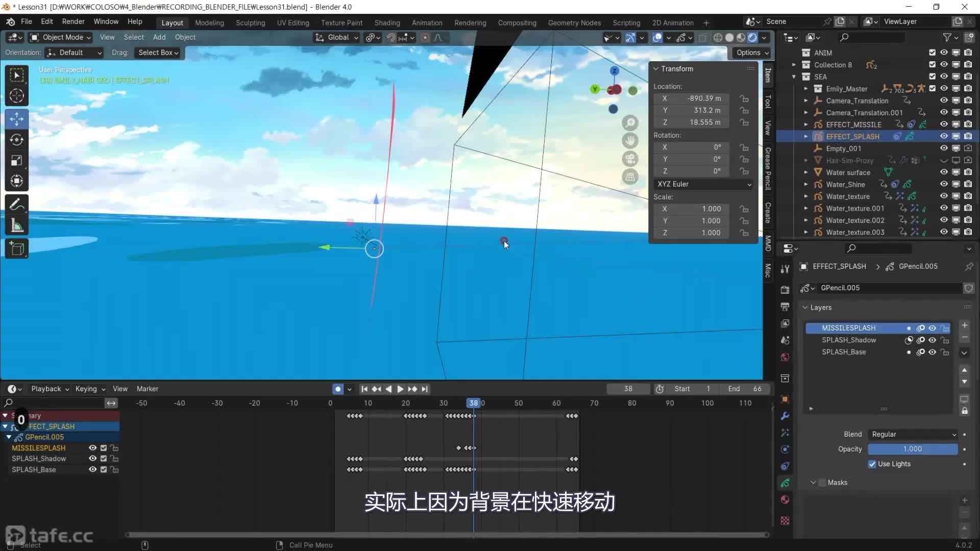Toggle camera view navigation icon
980x551 pixels.
(x=630, y=159)
